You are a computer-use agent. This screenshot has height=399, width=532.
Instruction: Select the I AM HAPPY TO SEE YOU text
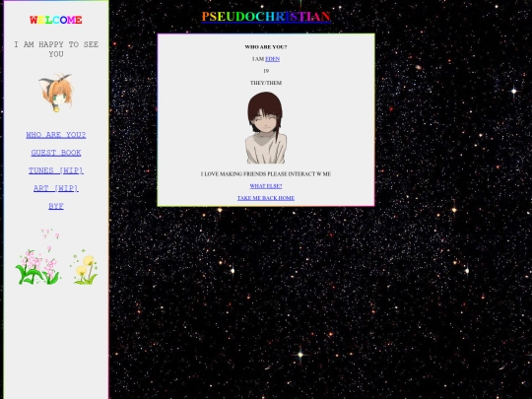[56, 49]
